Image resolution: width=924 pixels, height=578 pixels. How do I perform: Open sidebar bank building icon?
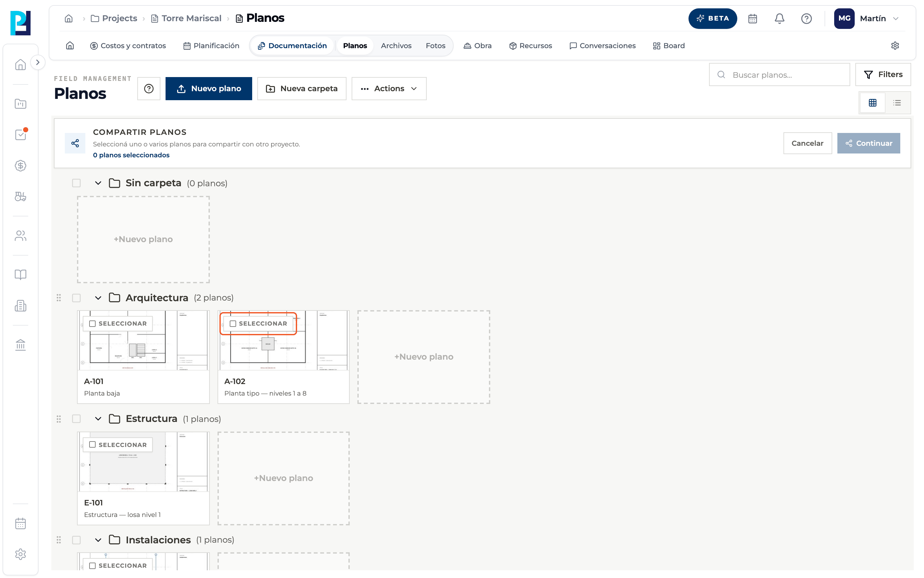(21, 345)
